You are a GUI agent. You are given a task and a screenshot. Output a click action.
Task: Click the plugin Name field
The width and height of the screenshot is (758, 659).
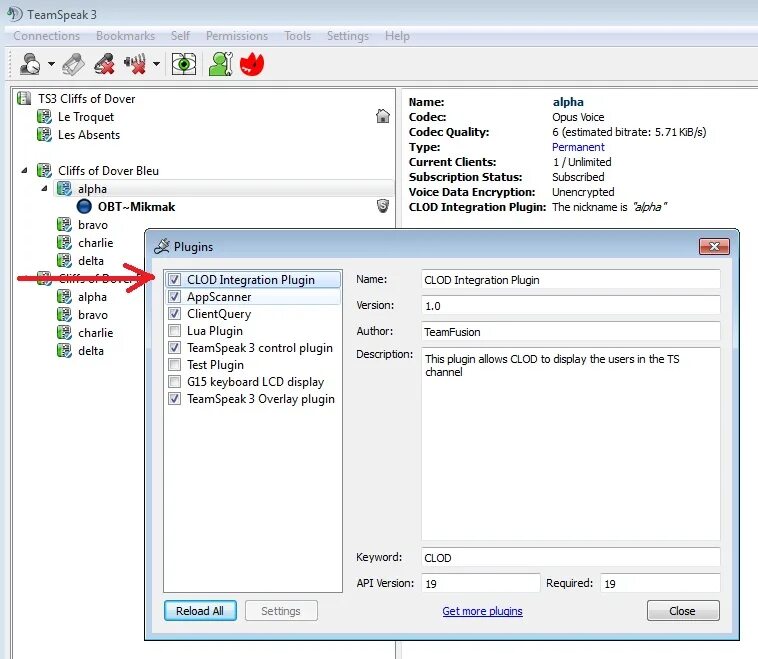point(570,279)
